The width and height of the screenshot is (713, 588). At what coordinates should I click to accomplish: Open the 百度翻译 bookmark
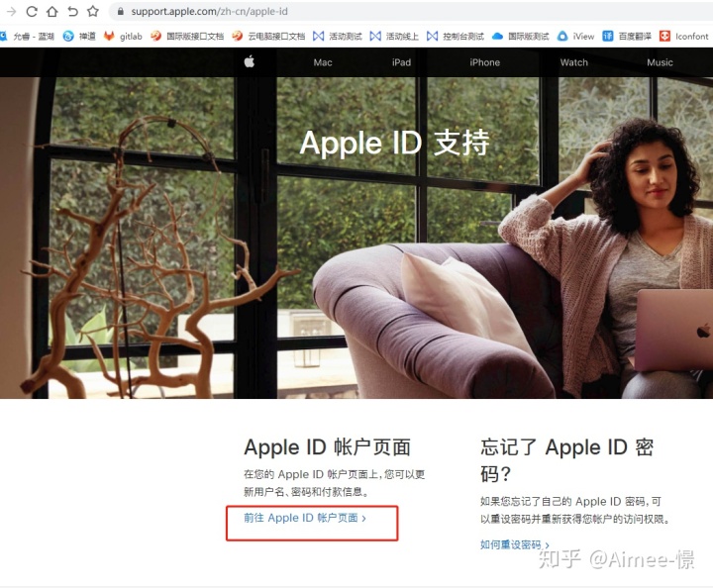(627, 37)
